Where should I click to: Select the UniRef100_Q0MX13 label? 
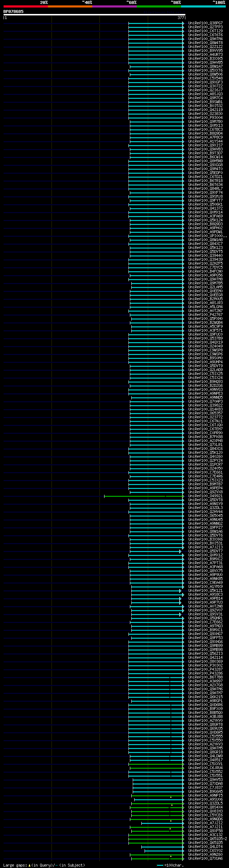205,126
